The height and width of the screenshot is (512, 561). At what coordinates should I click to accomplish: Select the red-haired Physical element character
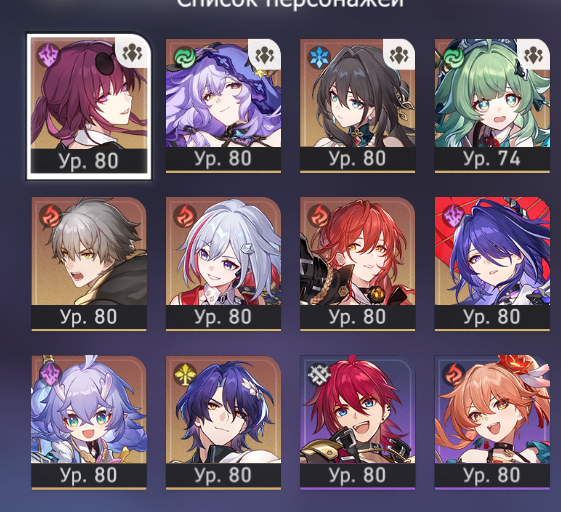click(x=358, y=422)
